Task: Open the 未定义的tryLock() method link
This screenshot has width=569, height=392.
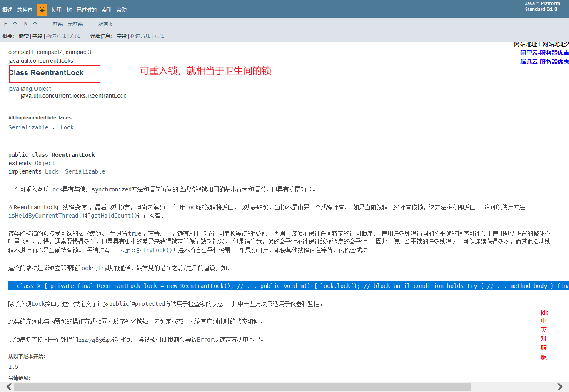Action: click(145, 250)
